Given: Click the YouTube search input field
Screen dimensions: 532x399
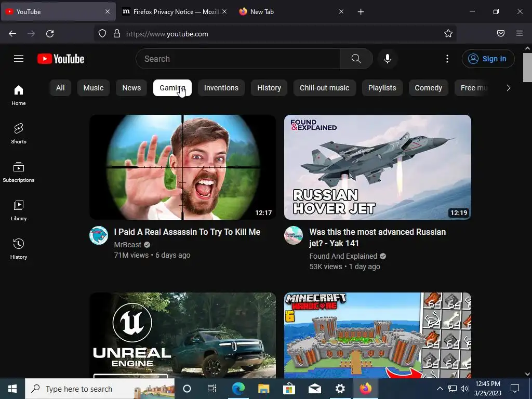Looking at the screenshot, I should point(237,59).
